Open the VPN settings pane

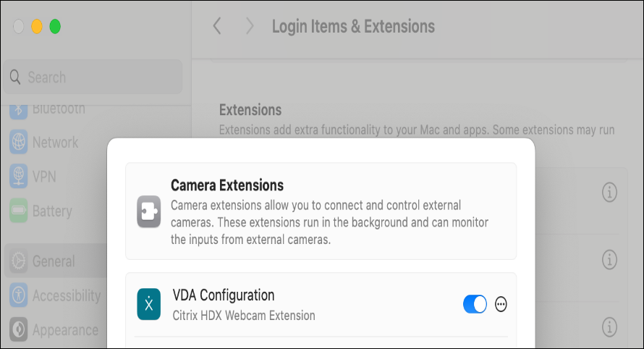pos(43,177)
